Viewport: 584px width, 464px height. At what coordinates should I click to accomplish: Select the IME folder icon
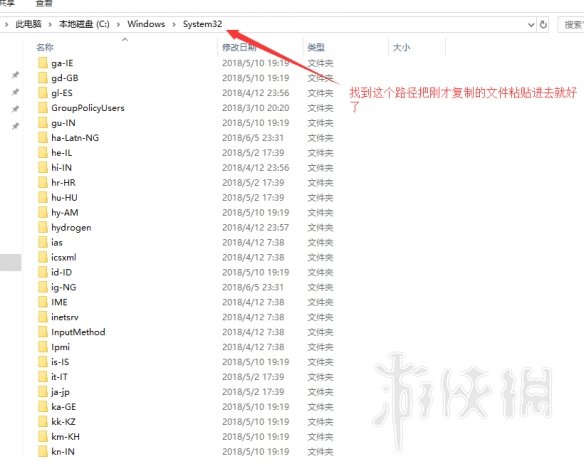[x=43, y=302]
